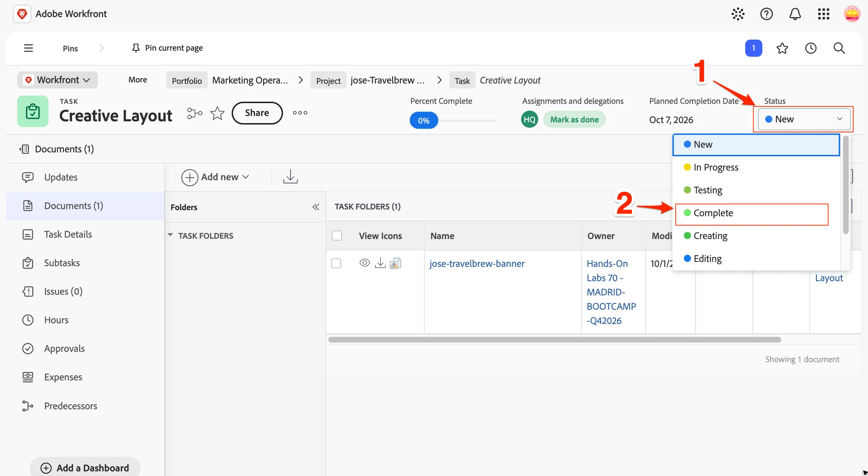This screenshot has height=476, width=868.
Task: Open recent items clock icon
Action: pos(811,48)
